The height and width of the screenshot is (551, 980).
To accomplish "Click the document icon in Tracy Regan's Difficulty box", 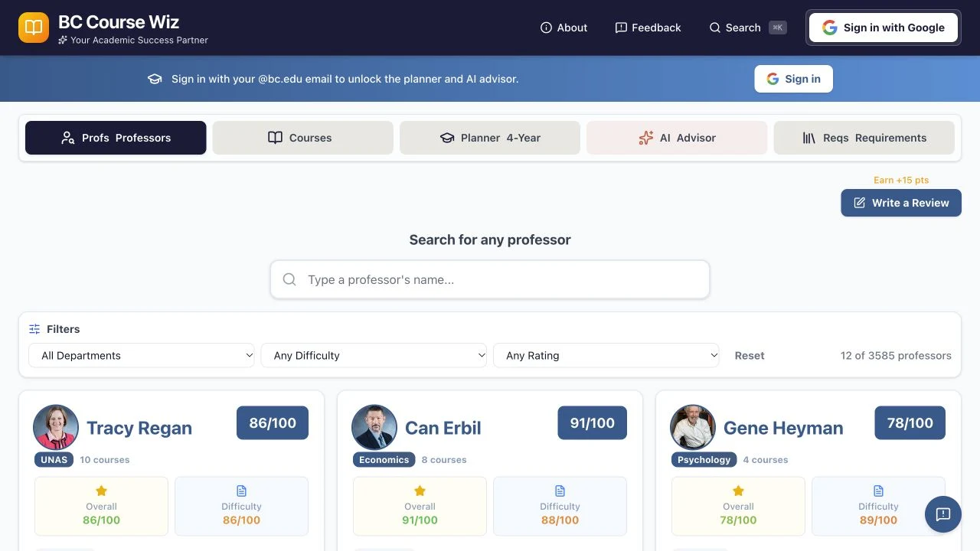I will (x=241, y=491).
